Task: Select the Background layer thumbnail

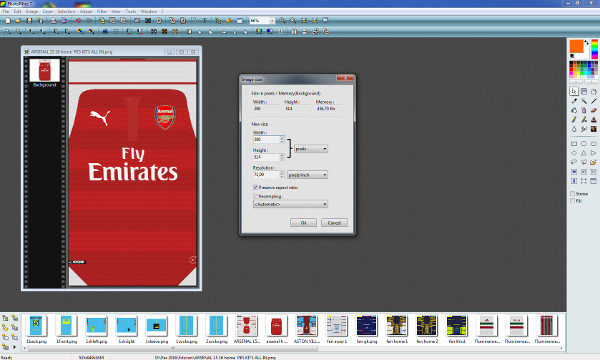Action: 45,70
